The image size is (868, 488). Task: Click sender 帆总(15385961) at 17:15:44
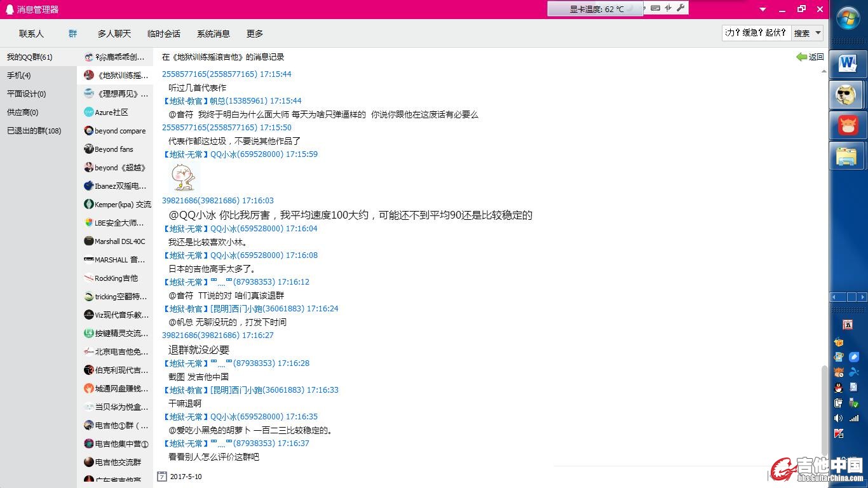click(232, 101)
